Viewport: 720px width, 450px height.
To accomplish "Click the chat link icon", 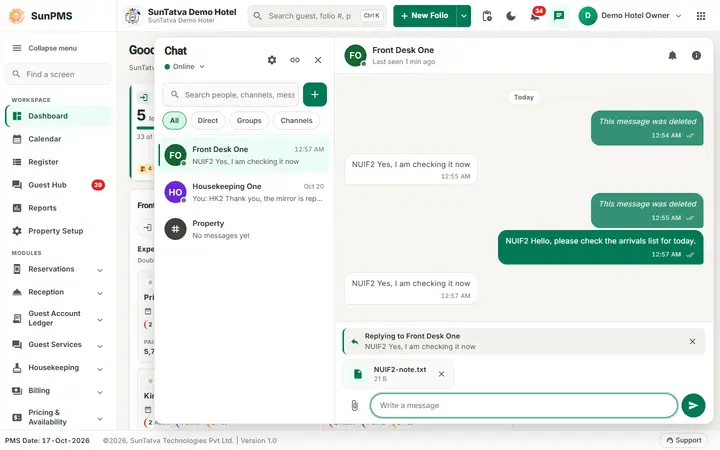I will (x=295, y=60).
